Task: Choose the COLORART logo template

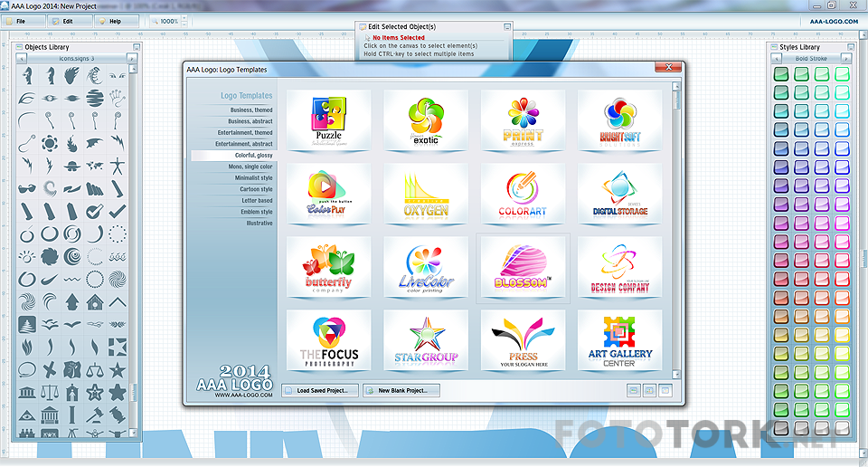Action: click(x=523, y=194)
